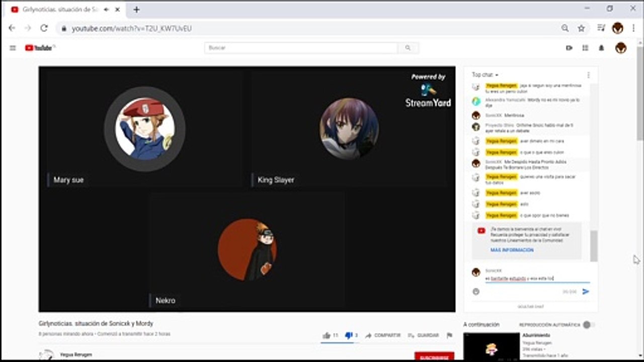Go forward in browser history

coord(28,28)
